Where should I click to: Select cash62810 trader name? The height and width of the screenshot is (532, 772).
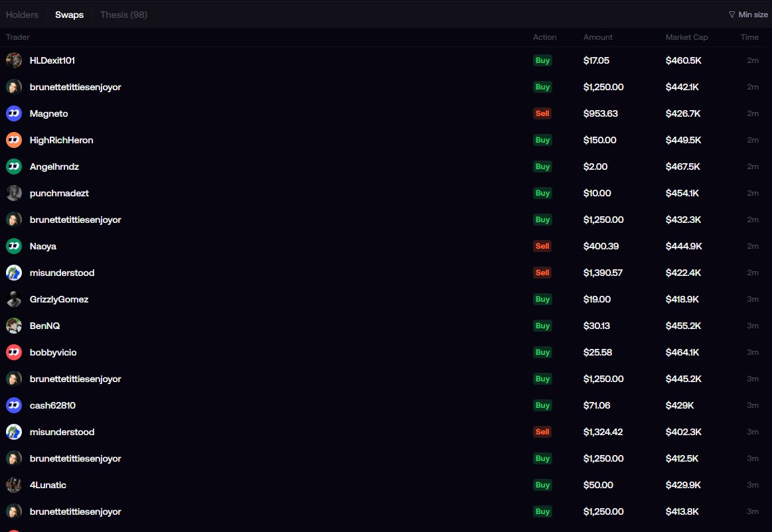pos(52,405)
